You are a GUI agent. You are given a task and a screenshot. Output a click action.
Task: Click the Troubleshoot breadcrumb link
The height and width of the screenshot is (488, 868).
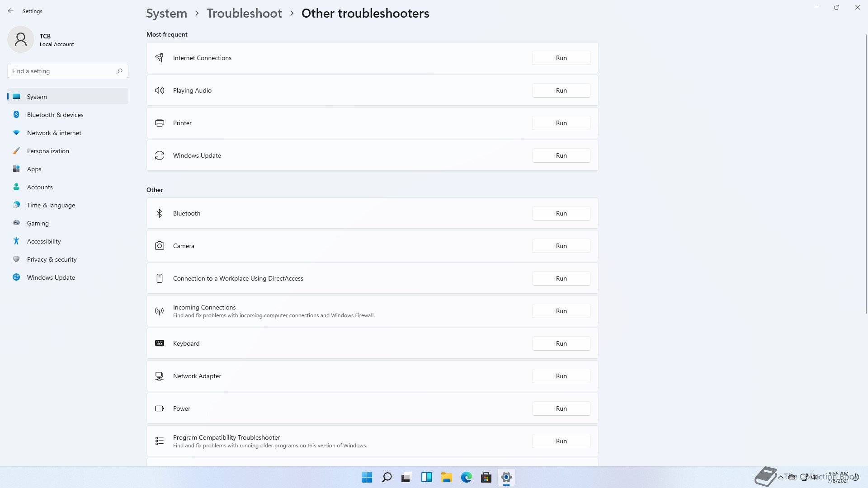click(244, 14)
